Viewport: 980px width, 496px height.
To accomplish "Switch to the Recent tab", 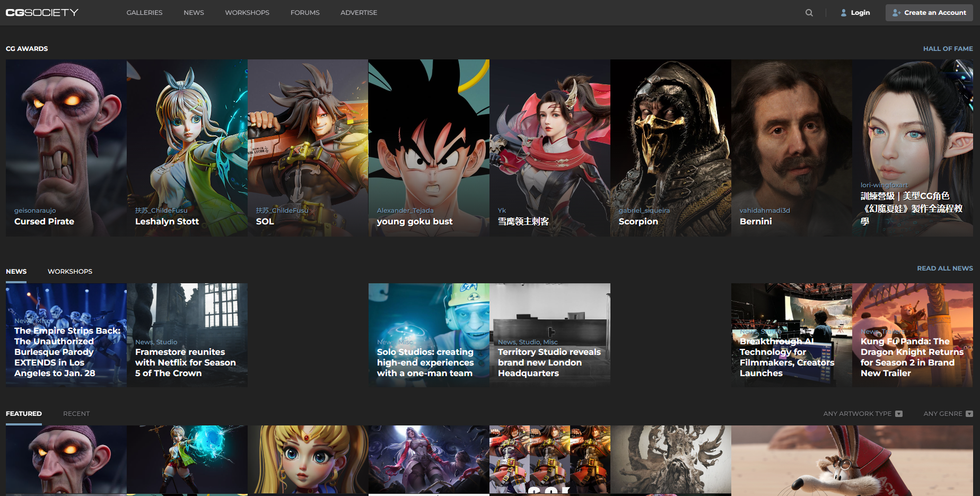I will 76,414.
